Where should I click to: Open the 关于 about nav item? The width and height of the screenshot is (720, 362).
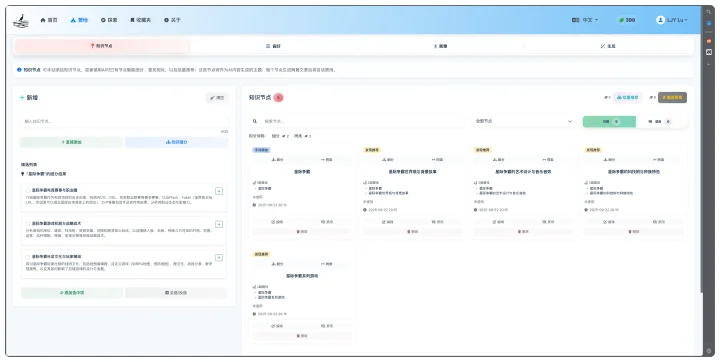tap(173, 20)
